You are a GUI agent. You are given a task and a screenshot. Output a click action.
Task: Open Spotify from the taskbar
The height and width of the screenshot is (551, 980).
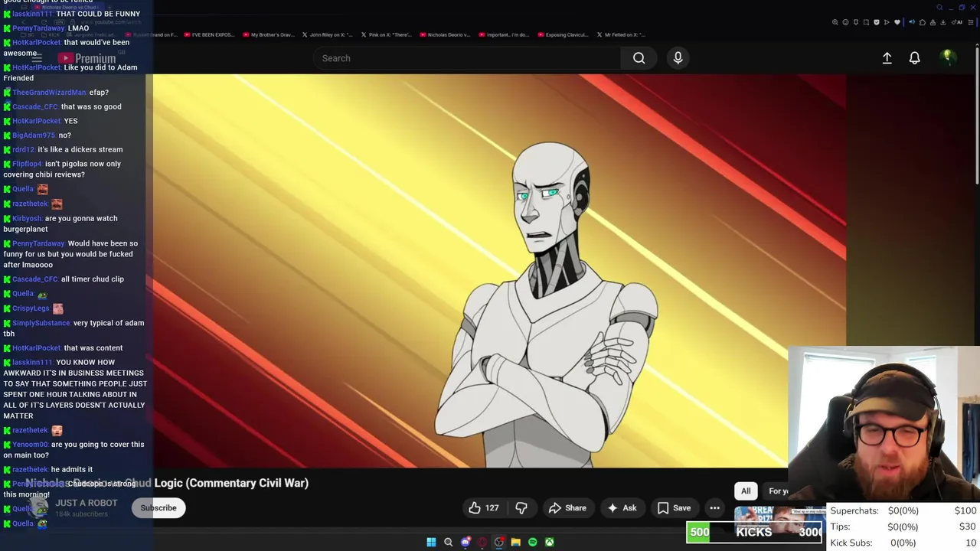[533, 542]
